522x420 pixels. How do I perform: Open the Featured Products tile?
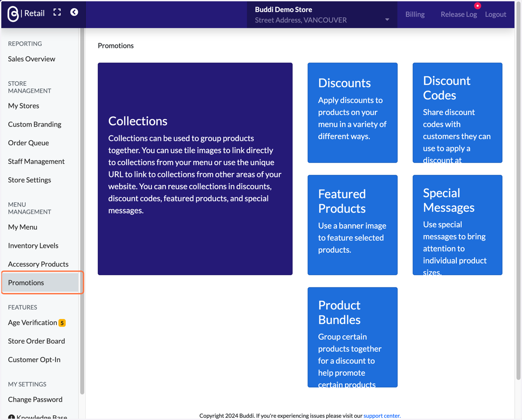(352, 225)
